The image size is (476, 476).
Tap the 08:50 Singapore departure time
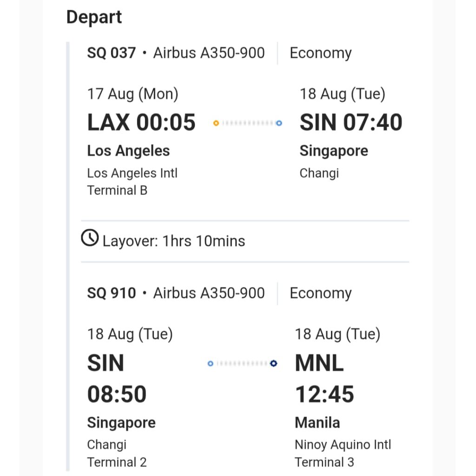pyautogui.click(x=117, y=394)
